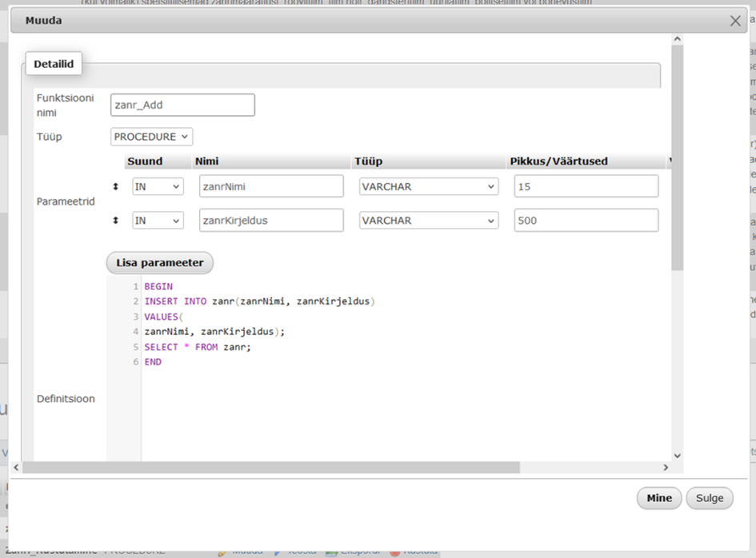The height and width of the screenshot is (558, 756).
Task: Switch to the Detailid tab
Action: pos(54,64)
